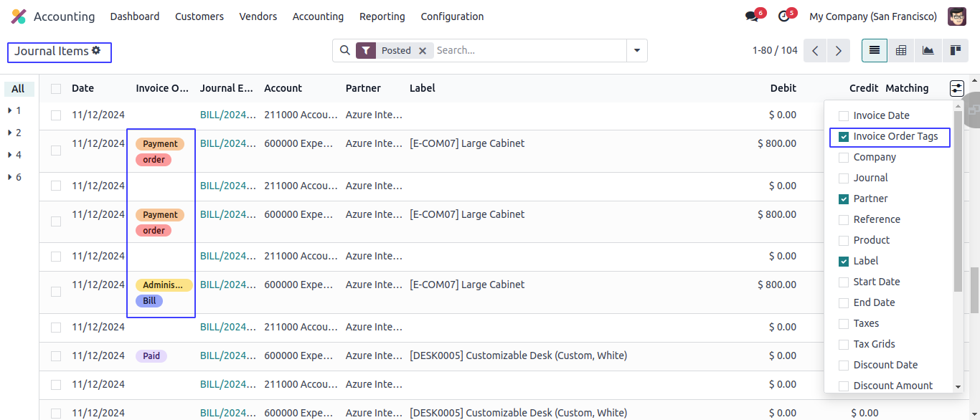980x420 pixels.
Task: Toggle the optional columns dropdown button
Action: [956, 88]
